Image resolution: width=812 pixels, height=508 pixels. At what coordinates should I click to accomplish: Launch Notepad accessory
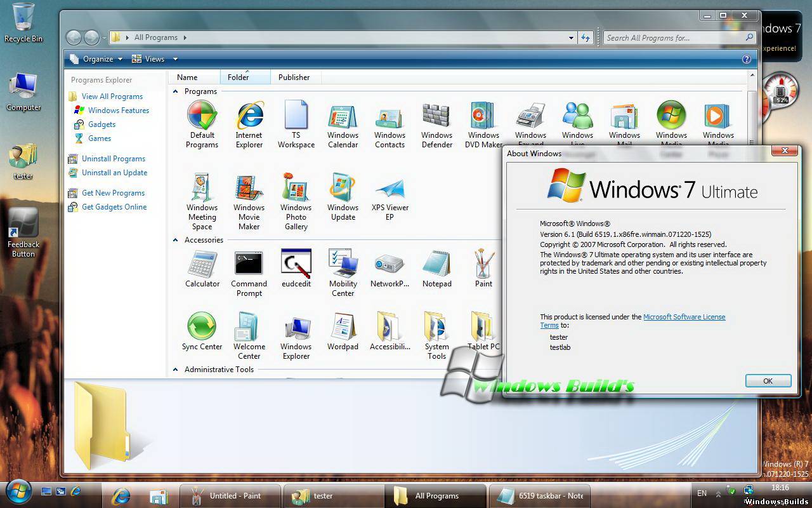[436, 269]
